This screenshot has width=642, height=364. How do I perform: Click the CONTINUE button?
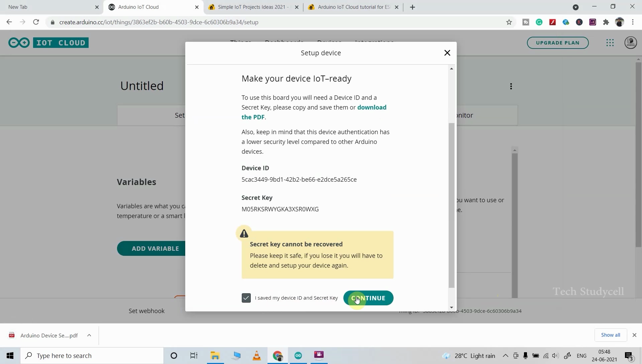coord(368,298)
